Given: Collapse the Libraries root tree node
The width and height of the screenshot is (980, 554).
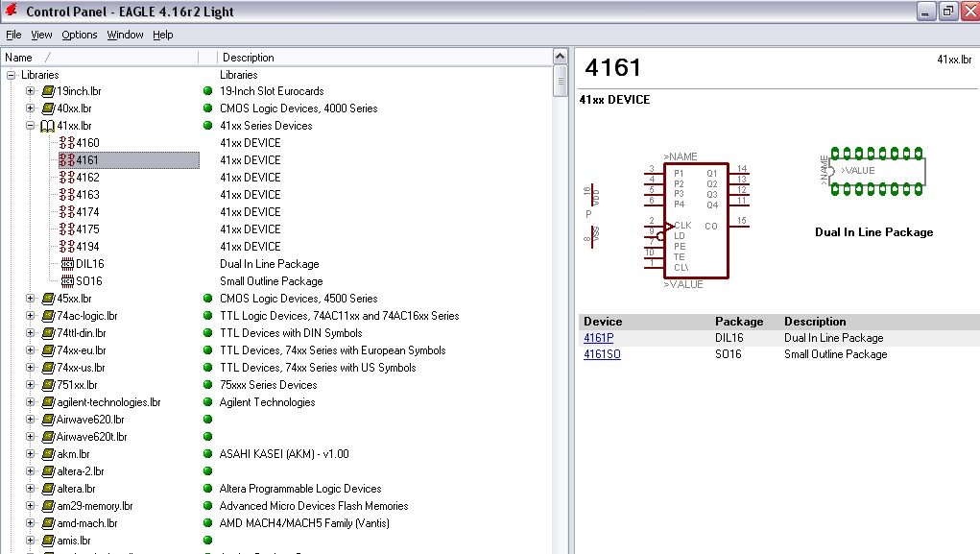Looking at the screenshot, I should tap(11, 75).
